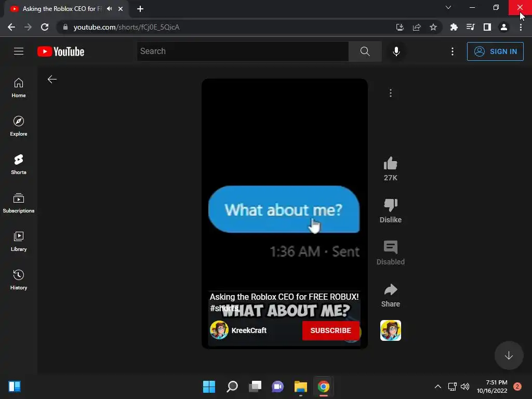Share the Short via Share arrow

tap(391, 289)
